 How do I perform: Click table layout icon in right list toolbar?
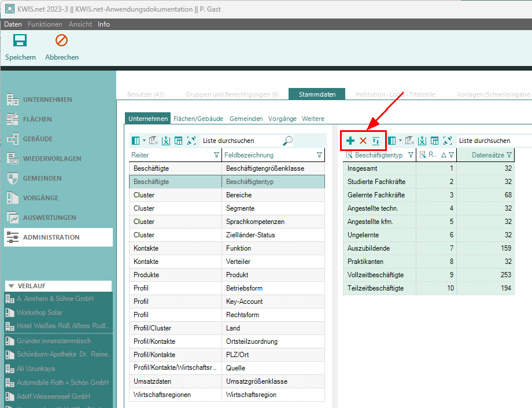[434, 141]
